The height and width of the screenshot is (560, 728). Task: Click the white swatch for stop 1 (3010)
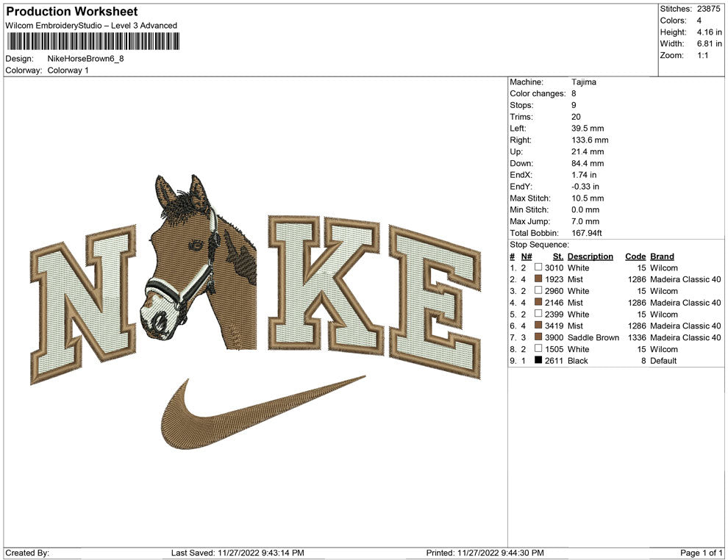tap(538, 268)
